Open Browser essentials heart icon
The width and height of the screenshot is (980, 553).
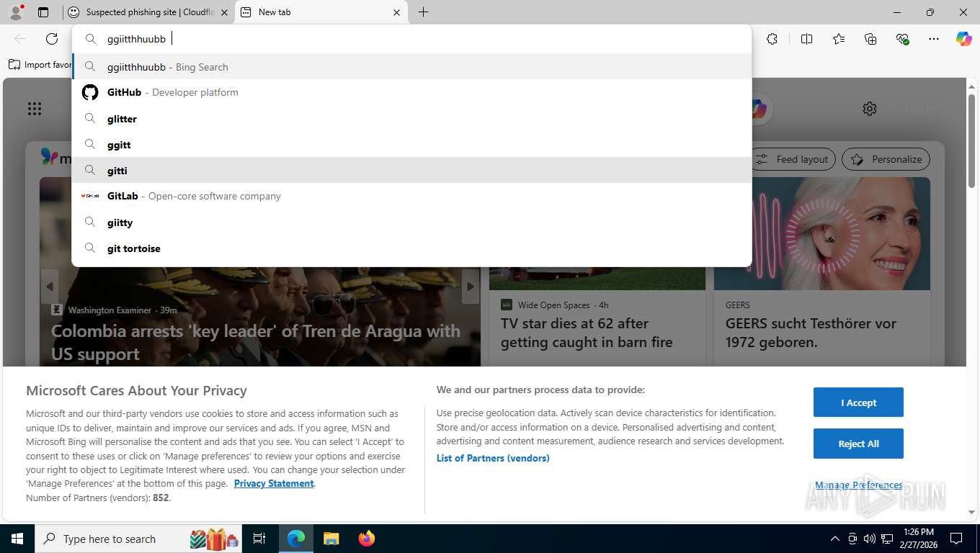(x=902, y=39)
